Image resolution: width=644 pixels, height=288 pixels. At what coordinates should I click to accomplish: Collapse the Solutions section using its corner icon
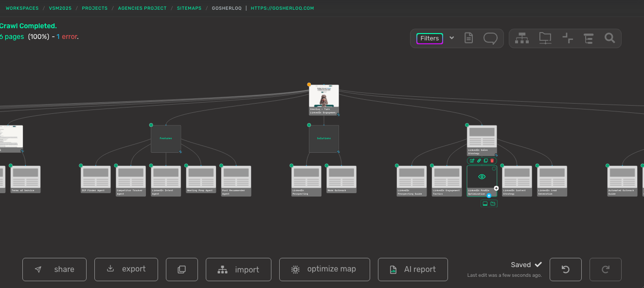click(339, 152)
